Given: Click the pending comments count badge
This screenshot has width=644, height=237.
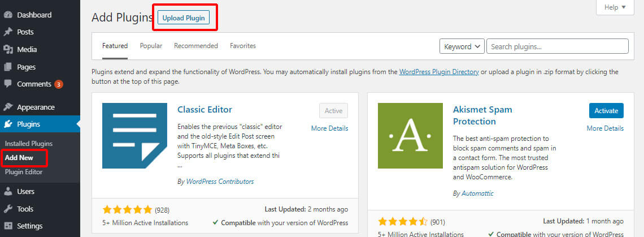Looking at the screenshot, I should pyautogui.click(x=59, y=84).
